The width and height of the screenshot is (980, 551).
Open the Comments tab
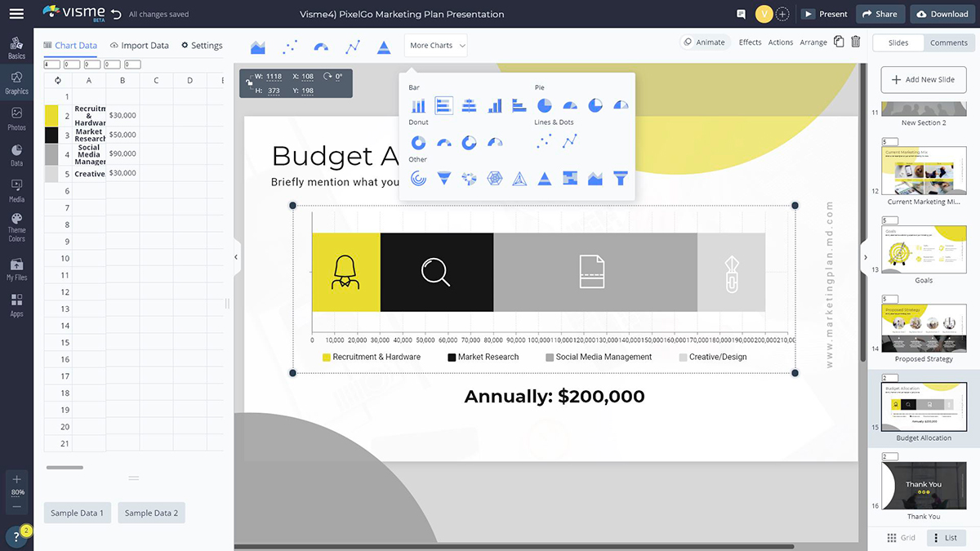[x=948, y=42]
